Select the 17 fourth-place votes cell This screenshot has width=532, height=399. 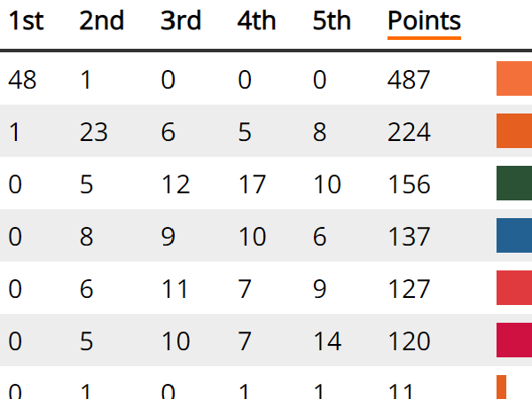pos(253,184)
